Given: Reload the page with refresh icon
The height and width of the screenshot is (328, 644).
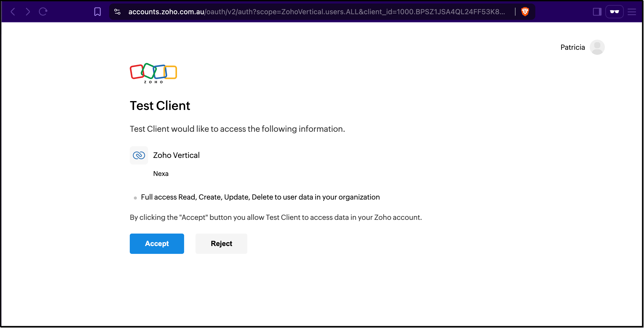Looking at the screenshot, I should click(x=43, y=12).
